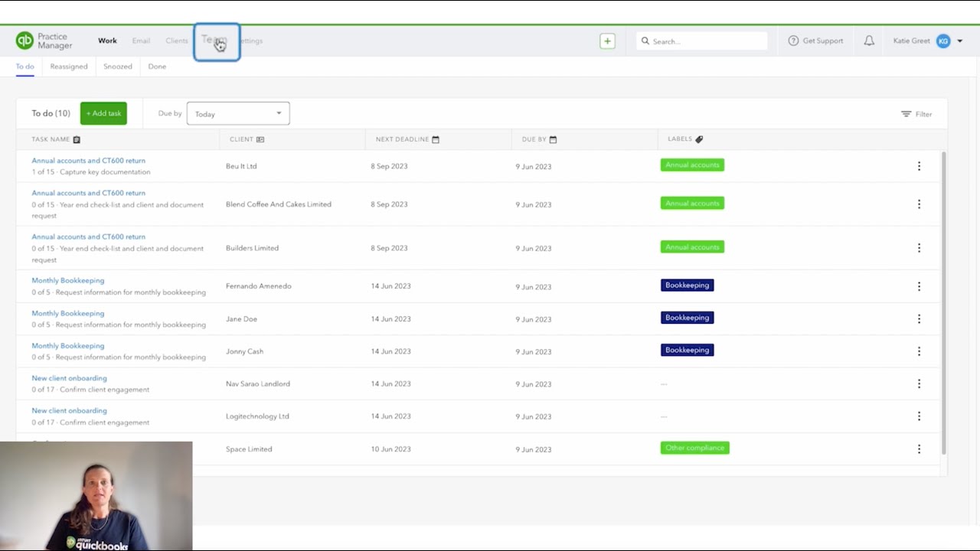Open Builders Limited Annual accounts task
Screen dimensions: 980x551
(88, 236)
